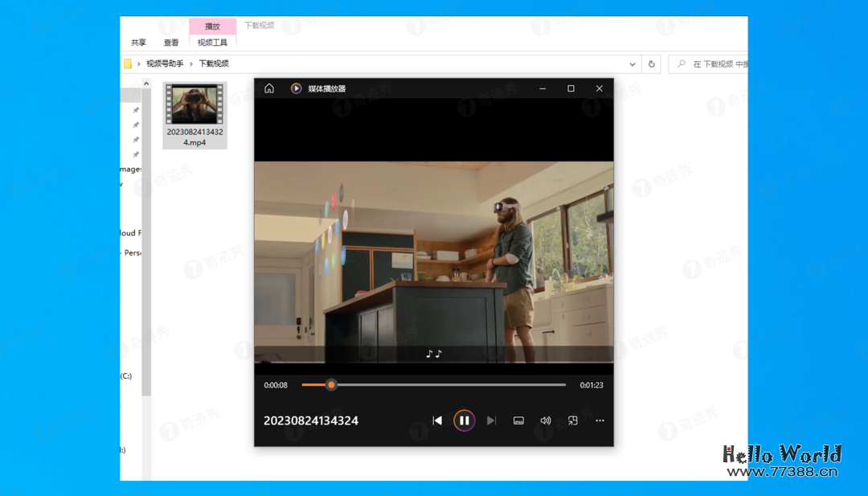Pause the video playback
This screenshot has width=868, height=496.
464,420
